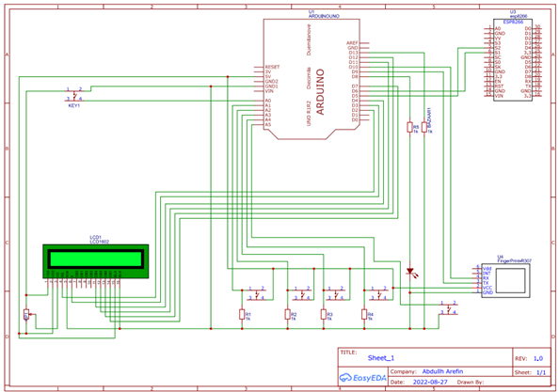Image resolution: width=559 pixels, height=392 pixels.
Task: Click resistor R3 symbol
Action: (x=324, y=314)
